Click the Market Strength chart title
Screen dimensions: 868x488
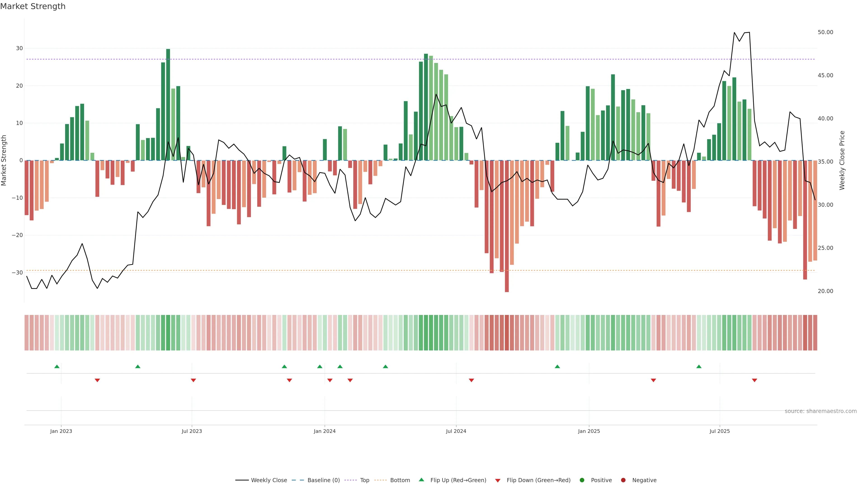33,6
